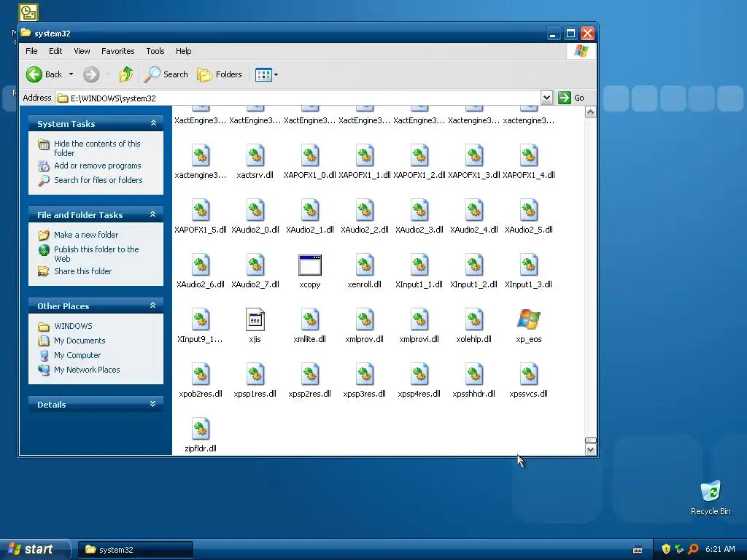Open the Recycle Bin on desktop
The image size is (747, 560).
click(x=711, y=497)
